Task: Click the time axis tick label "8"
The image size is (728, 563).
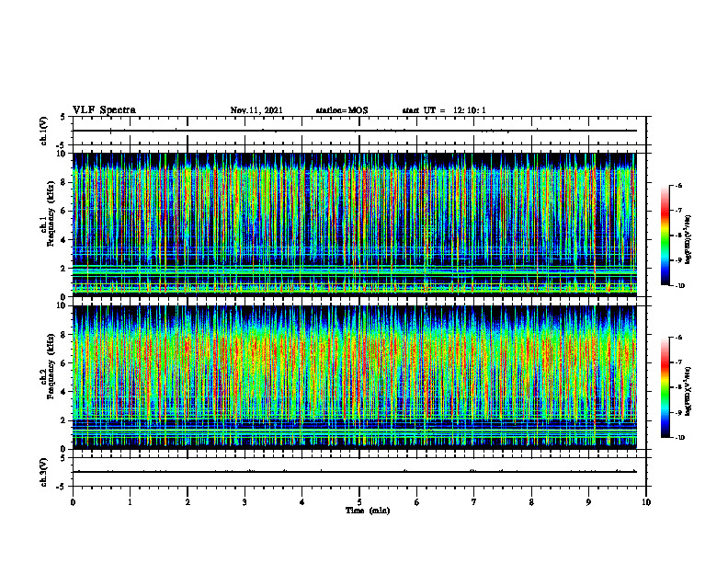Action: 531,502
